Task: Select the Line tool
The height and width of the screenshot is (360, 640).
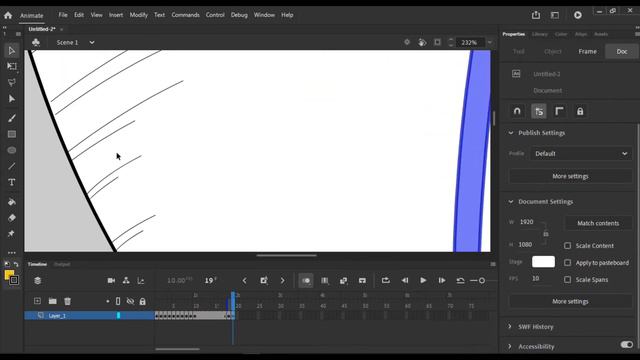Action: pos(11,166)
